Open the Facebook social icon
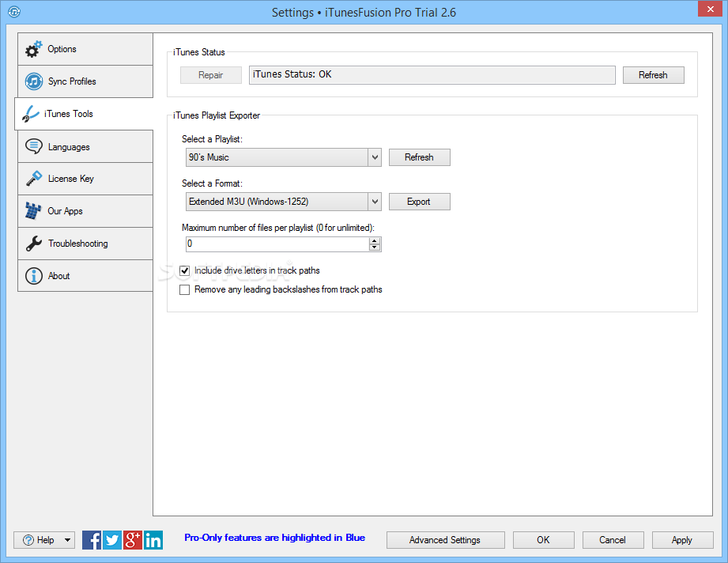The image size is (728, 563). click(x=92, y=540)
